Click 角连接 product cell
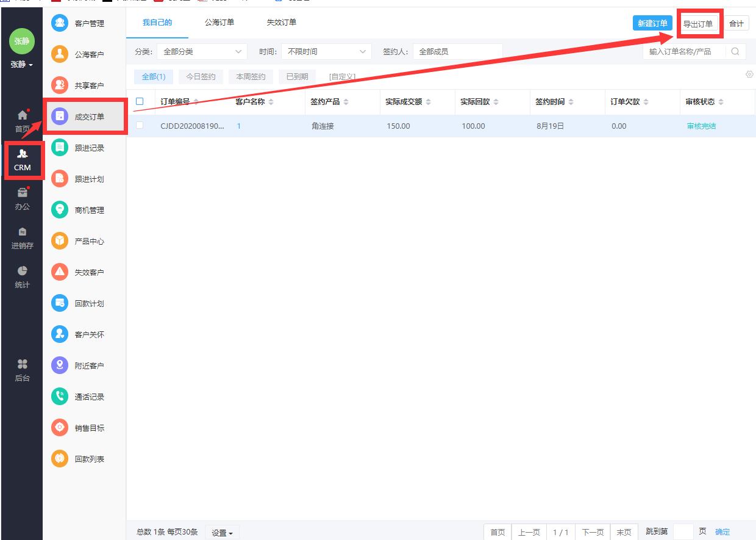The width and height of the screenshot is (756, 540). [323, 126]
